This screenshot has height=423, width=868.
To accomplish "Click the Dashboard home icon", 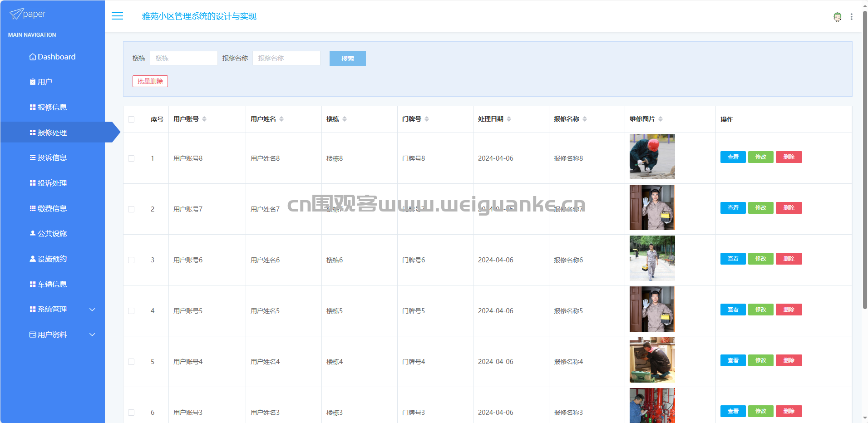I will point(33,57).
